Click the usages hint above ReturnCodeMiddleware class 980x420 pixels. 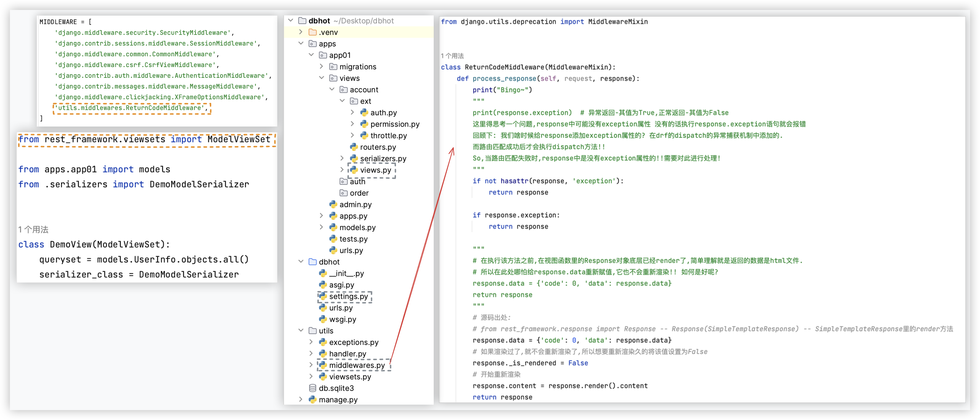coord(452,56)
